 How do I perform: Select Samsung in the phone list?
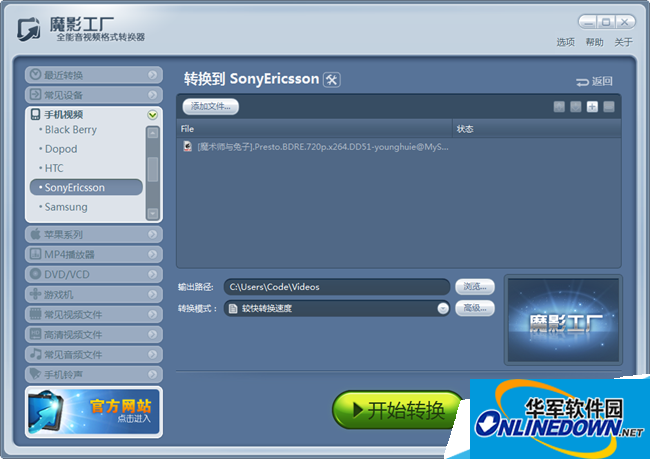pos(66,207)
